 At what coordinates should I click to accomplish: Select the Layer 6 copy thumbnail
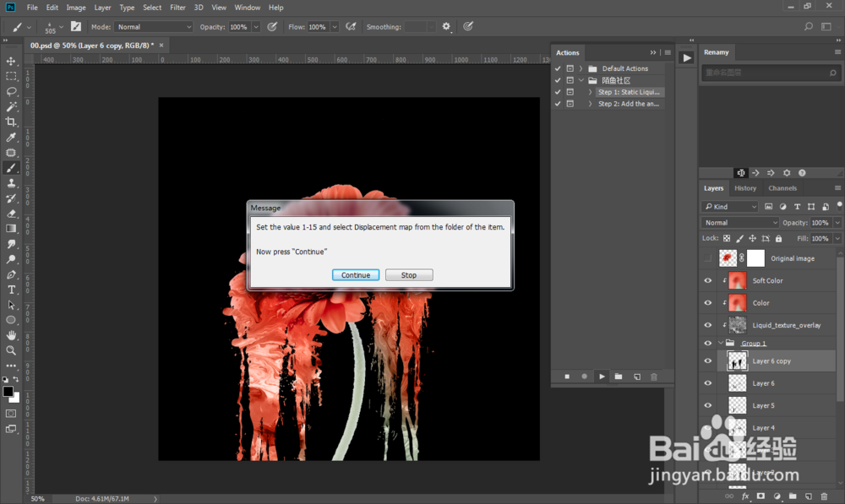pyautogui.click(x=737, y=360)
